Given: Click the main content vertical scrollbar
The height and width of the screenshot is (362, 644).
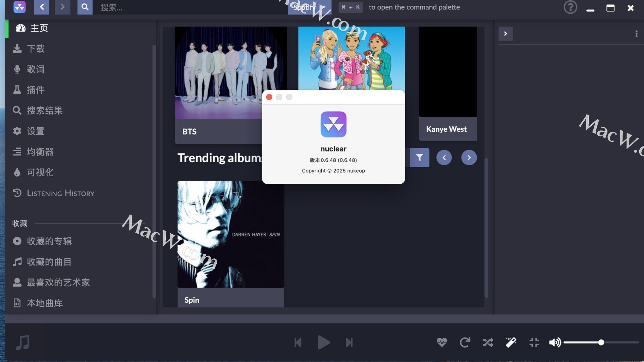Looking at the screenshot, I should click(x=486, y=228).
